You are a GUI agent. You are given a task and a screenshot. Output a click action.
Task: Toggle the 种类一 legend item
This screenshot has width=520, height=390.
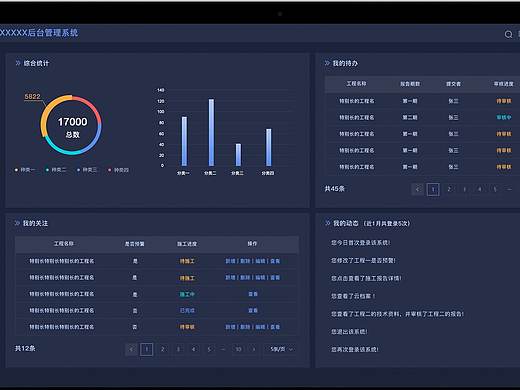click(25, 170)
